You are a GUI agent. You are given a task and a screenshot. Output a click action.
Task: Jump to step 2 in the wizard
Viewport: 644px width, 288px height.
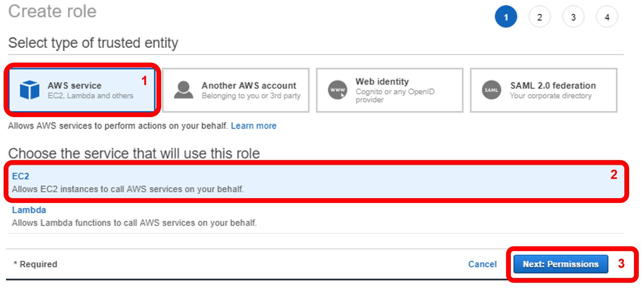(539, 17)
